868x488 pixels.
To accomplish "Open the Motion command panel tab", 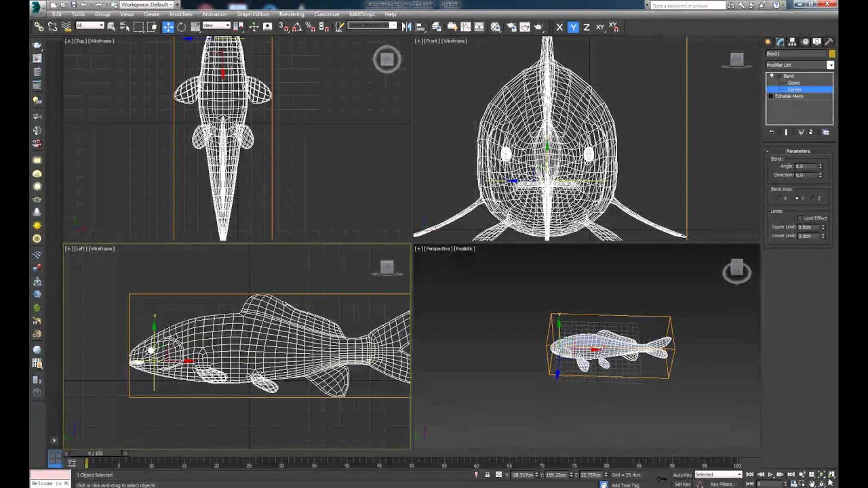I will [x=805, y=42].
